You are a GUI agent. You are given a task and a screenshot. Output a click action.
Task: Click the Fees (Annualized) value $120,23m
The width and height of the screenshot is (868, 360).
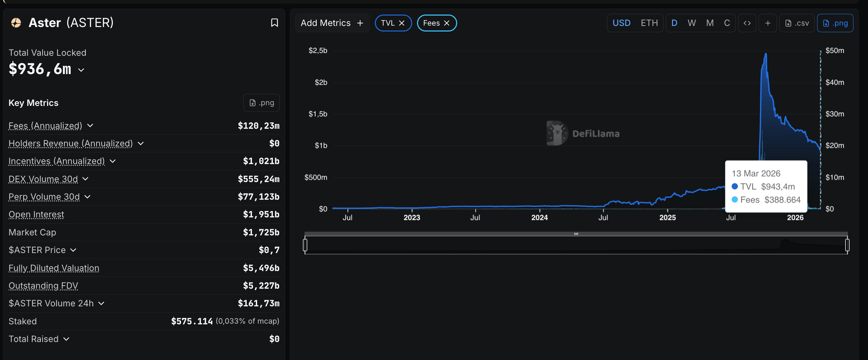259,126
